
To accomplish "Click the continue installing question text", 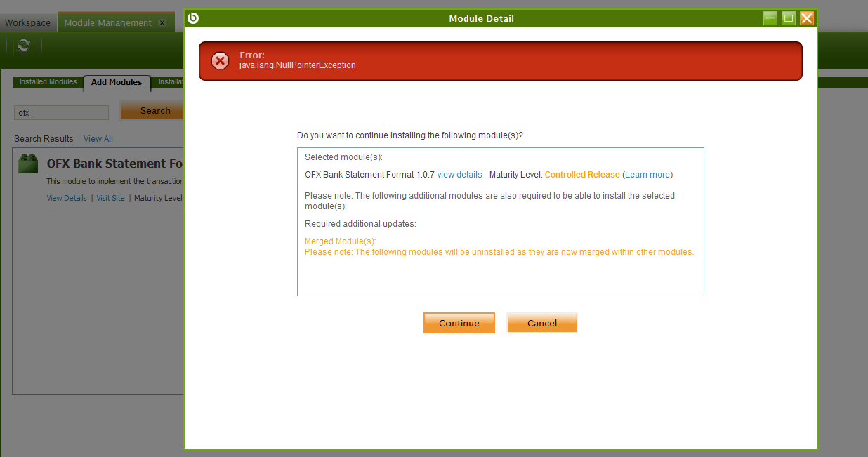I will [x=410, y=135].
